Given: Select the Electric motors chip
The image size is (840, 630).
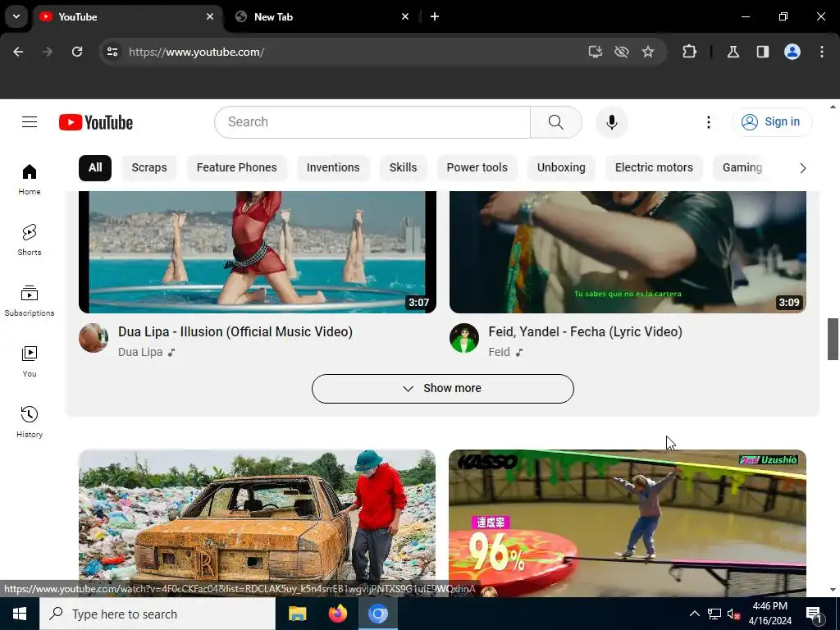Looking at the screenshot, I should [x=654, y=167].
